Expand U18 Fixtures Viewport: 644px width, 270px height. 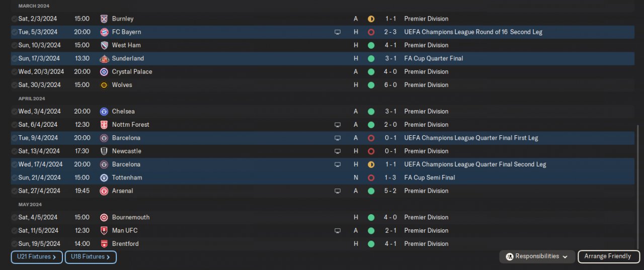(91, 257)
